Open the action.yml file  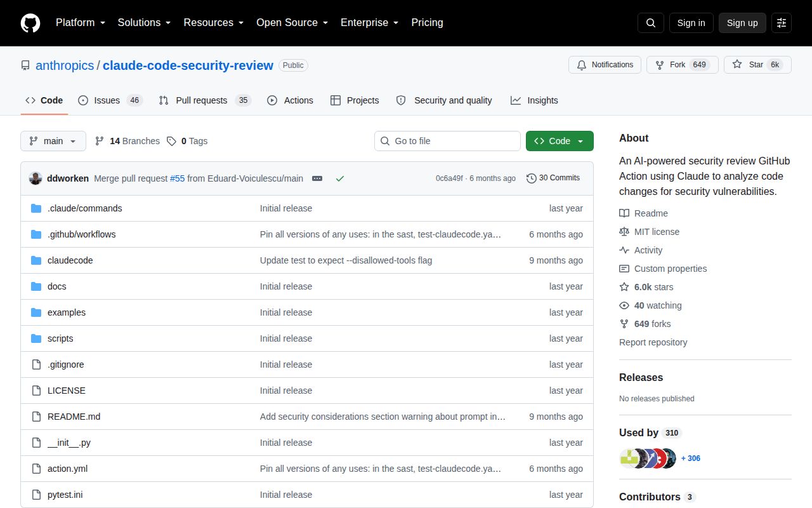pyautogui.click(x=67, y=469)
